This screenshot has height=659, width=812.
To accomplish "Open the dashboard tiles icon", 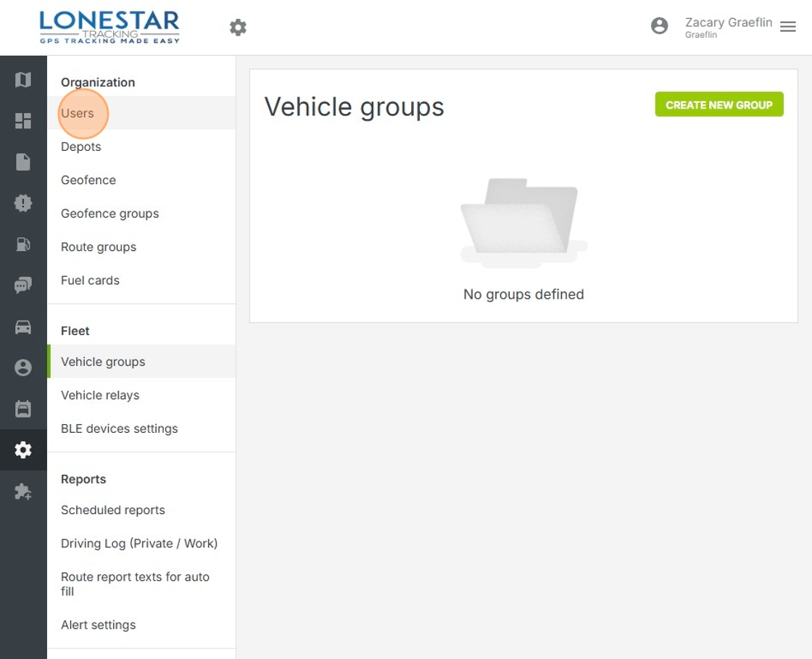I will (x=23, y=121).
